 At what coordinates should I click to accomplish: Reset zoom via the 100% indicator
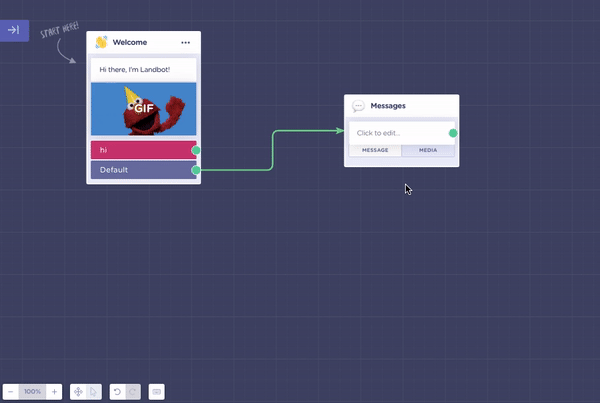[x=33, y=392]
